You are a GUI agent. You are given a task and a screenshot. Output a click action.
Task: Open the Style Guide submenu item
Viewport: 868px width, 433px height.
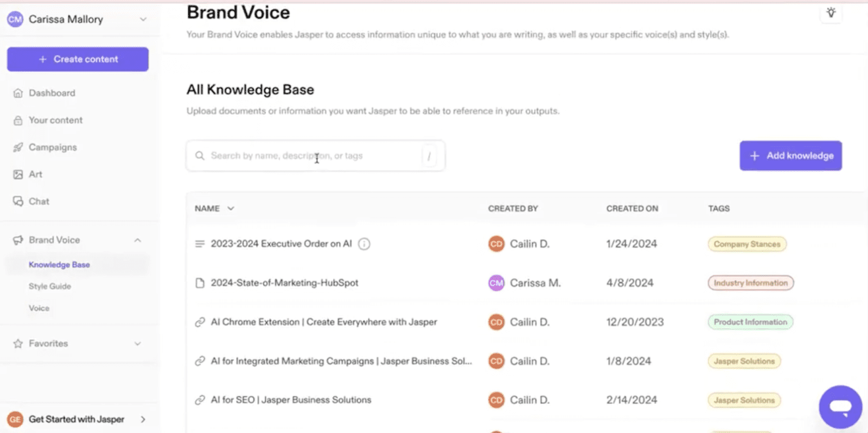coord(50,286)
